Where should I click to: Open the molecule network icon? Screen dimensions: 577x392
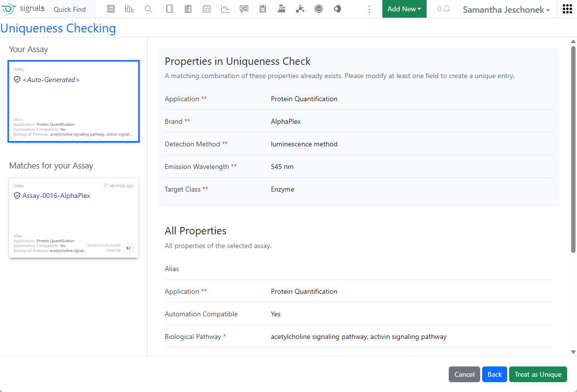pos(300,9)
